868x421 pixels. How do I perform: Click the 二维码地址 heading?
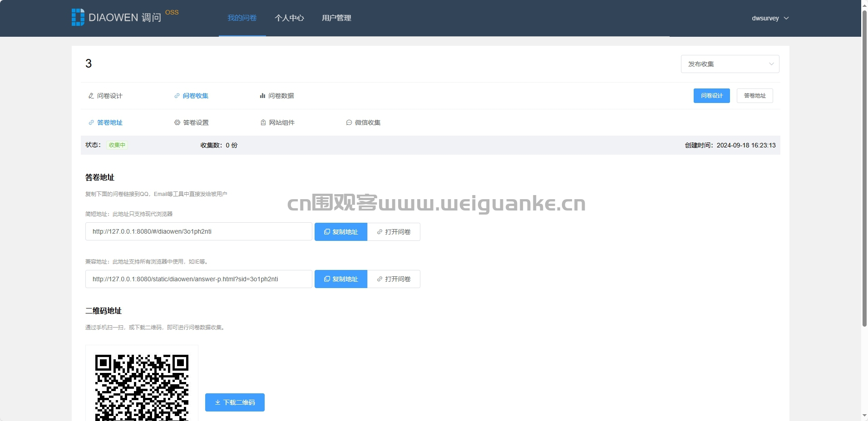click(104, 311)
